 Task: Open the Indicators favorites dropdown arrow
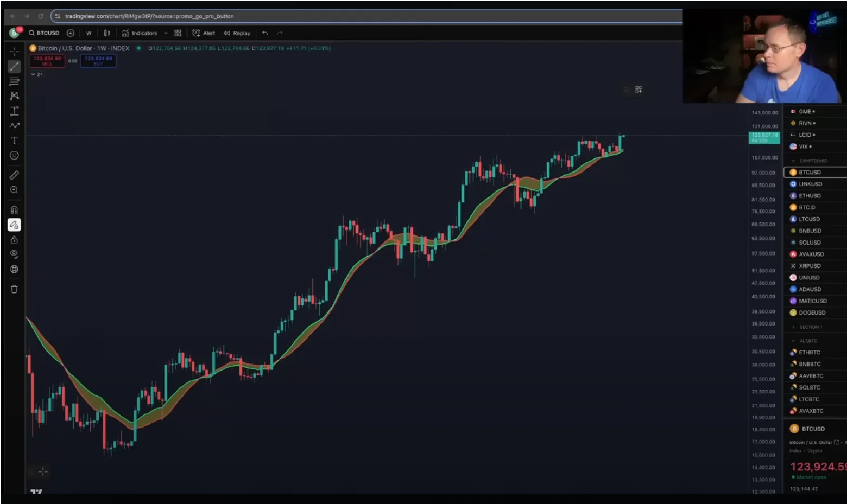click(166, 33)
